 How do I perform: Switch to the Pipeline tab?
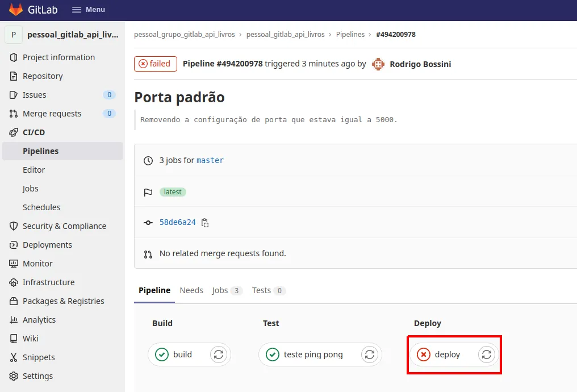coord(154,291)
